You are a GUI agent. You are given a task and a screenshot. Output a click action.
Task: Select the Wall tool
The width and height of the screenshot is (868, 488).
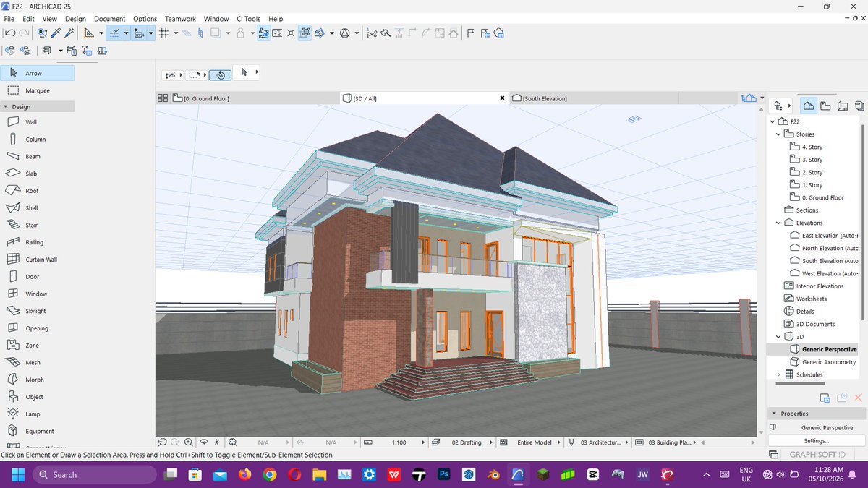tap(38, 122)
